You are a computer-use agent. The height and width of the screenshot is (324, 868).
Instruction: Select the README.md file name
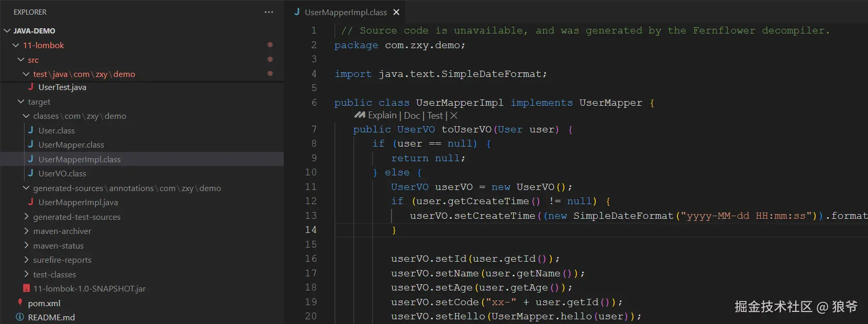pyautogui.click(x=51, y=317)
